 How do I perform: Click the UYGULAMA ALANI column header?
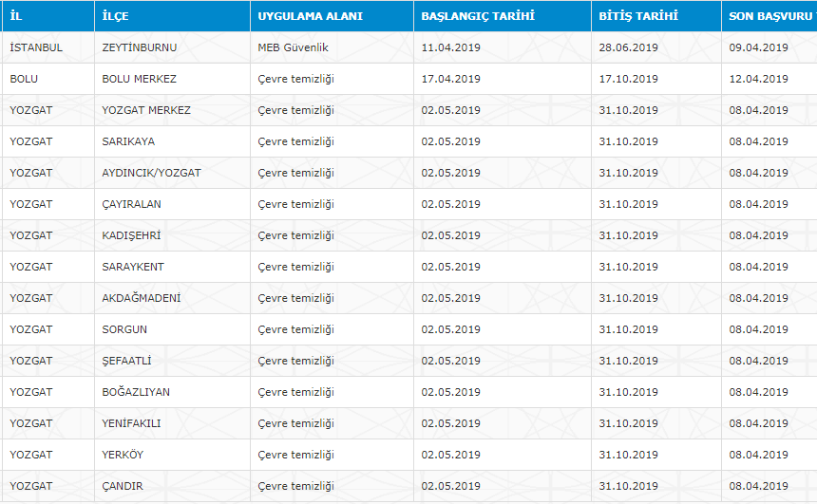309,16
